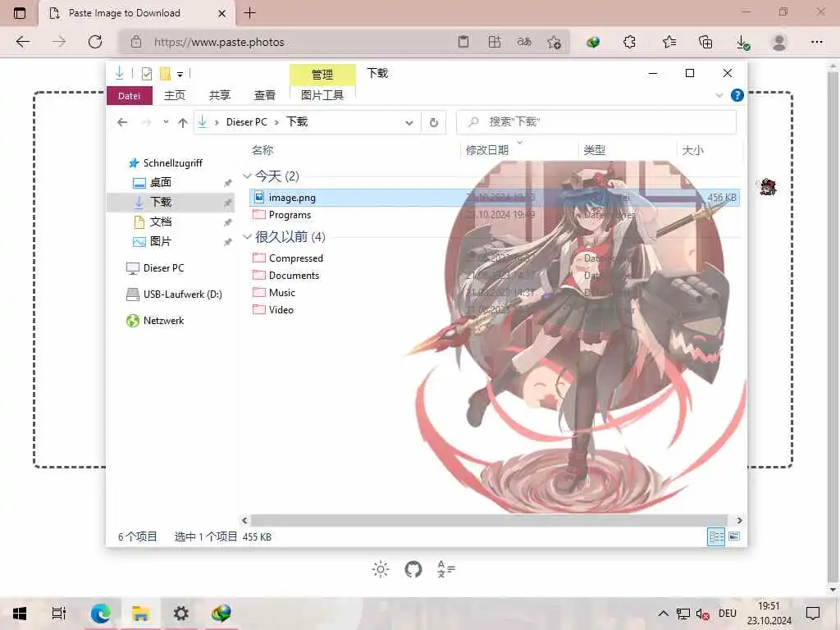Click the 搜索"下载" search box
The image size is (840, 630).
coord(596,122)
